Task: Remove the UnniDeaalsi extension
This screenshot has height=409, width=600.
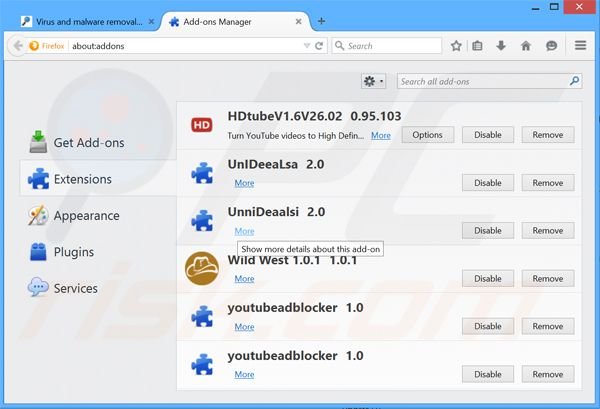Action: click(x=548, y=231)
